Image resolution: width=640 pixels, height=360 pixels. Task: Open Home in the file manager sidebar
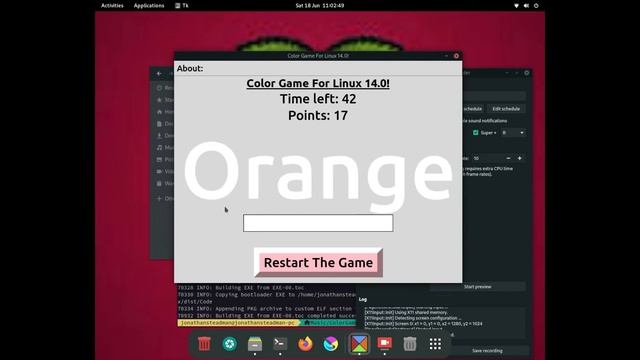click(165, 112)
